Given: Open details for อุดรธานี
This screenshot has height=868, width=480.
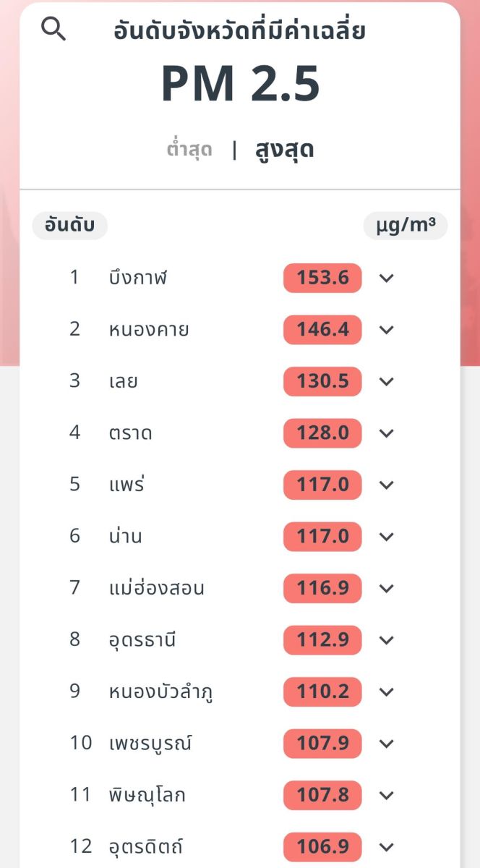Looking at the screenshot, I should pyautogui.click(x=387, y=640).
